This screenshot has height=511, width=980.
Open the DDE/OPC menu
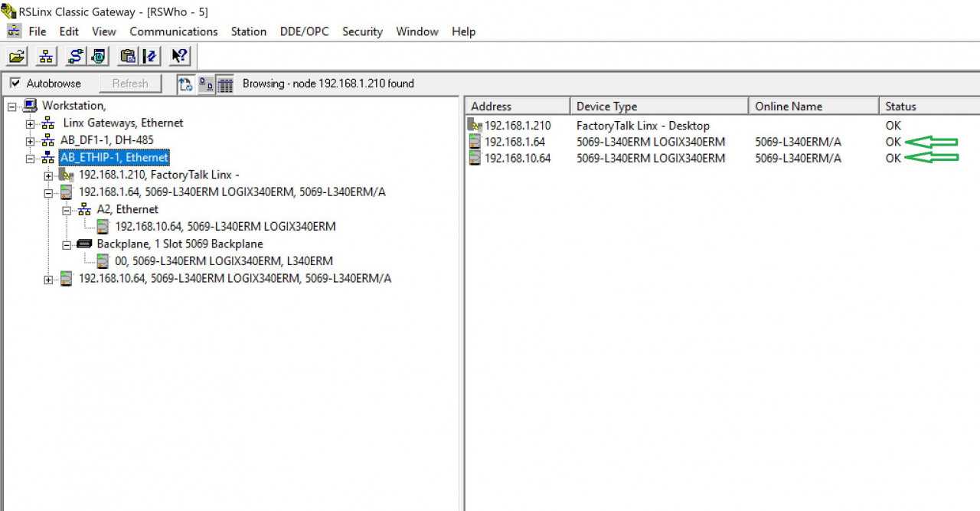[304, 31]
